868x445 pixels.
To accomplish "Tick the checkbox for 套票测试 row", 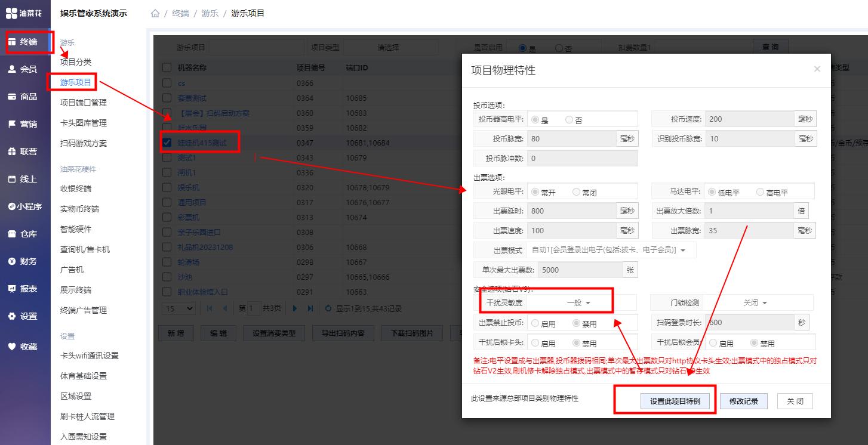I will [167, 98].
